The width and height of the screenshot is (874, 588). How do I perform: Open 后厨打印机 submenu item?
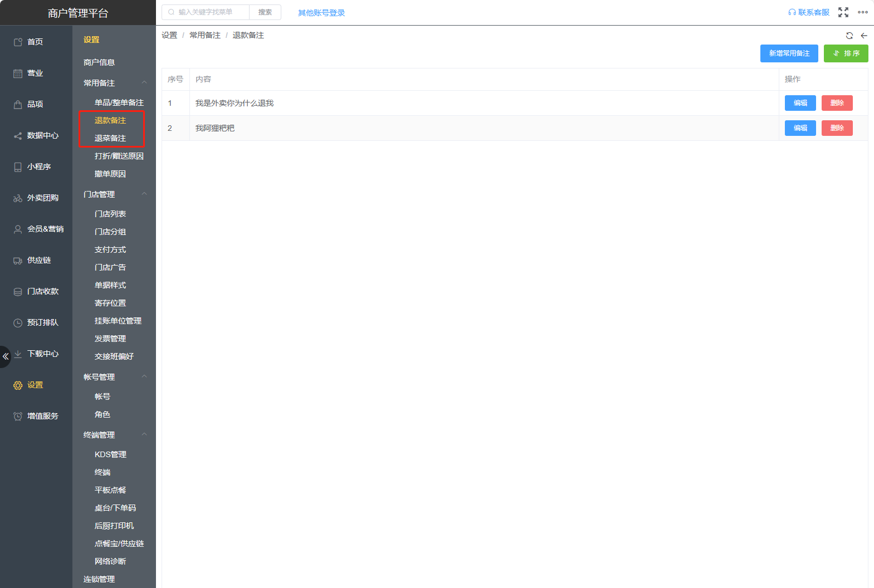coord(114,526)
